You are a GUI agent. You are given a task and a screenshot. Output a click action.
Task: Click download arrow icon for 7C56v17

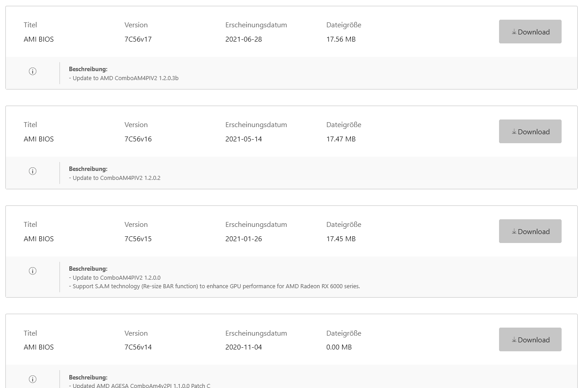(514, 32)
